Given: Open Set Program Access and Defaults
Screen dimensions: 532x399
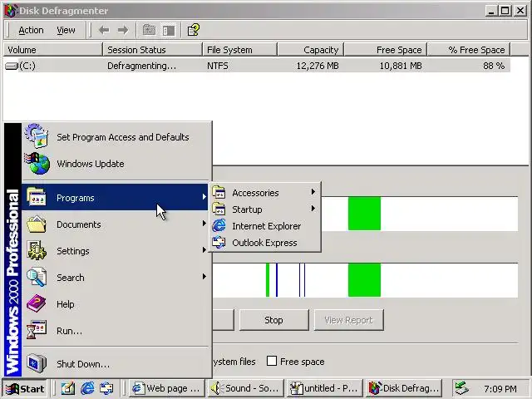Looking at the screenshot, I should [x=123, y=137].
